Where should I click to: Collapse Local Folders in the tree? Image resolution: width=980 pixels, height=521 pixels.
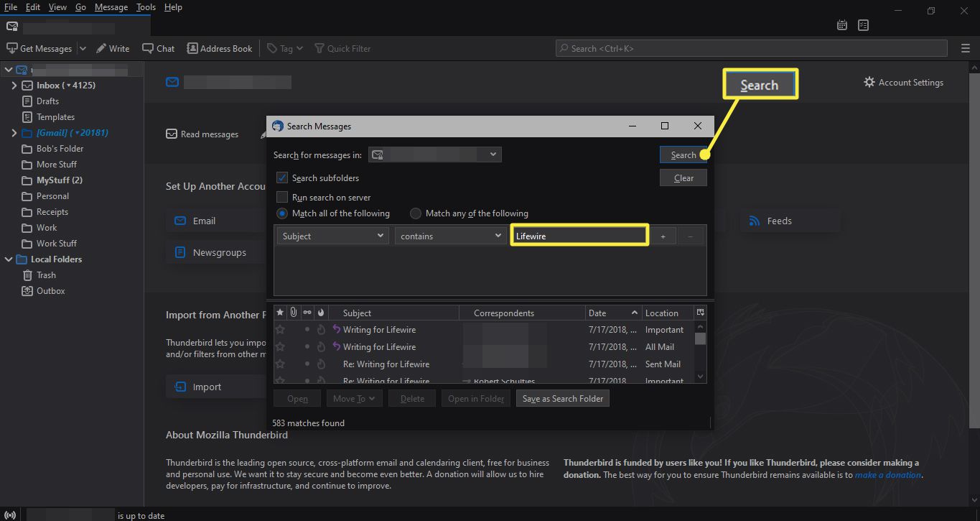(8, 259)
